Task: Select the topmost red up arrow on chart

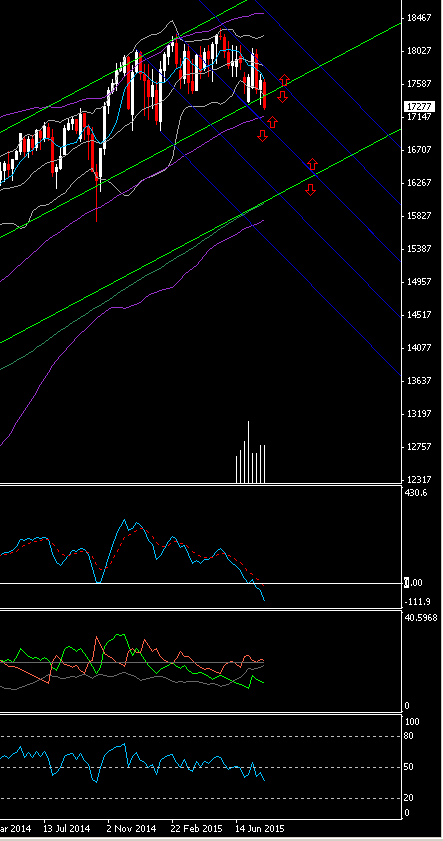Action: [284, 80]
